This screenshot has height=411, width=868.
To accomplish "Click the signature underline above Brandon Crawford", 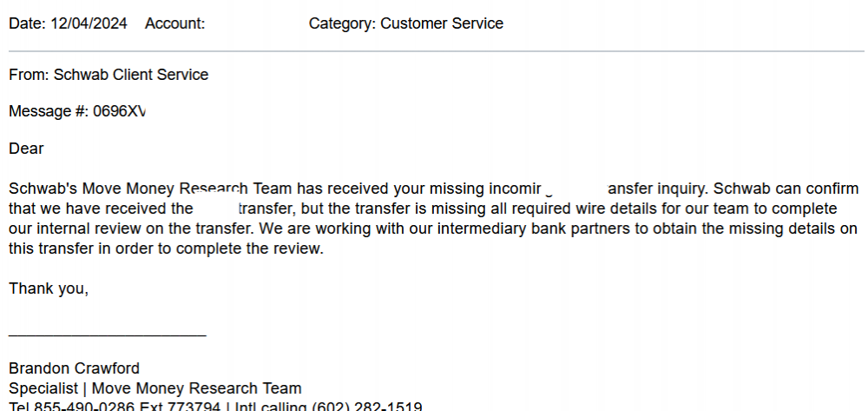I will point(108,335).
